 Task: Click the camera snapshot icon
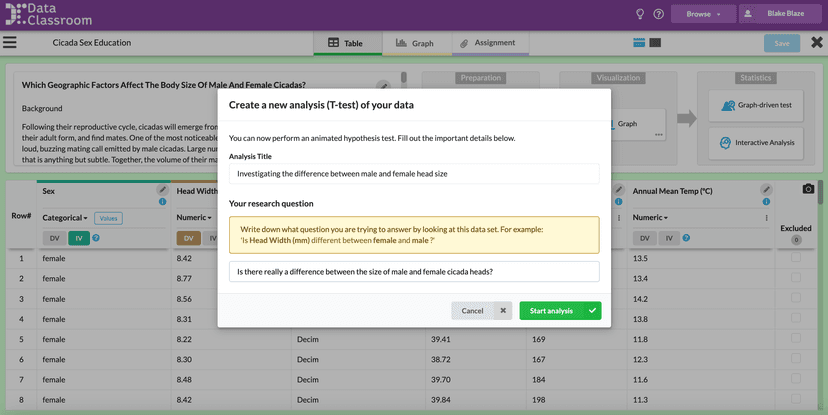coord(808,189)
